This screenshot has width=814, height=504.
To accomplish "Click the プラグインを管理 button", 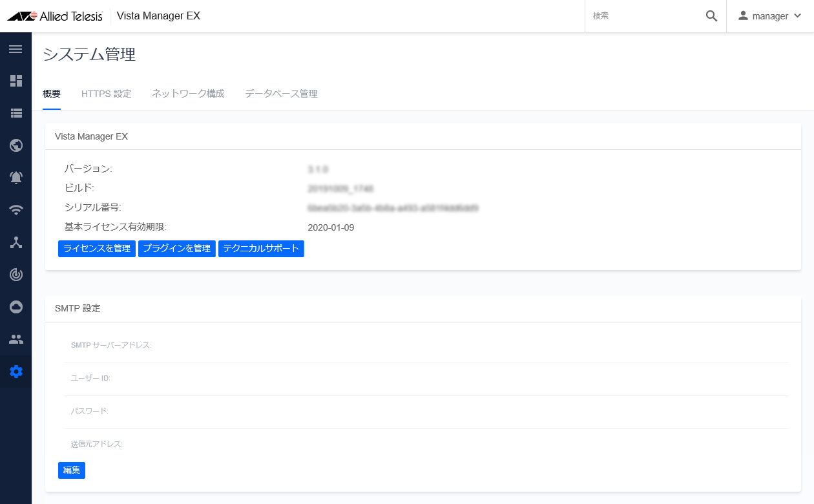I will [177, 249].
